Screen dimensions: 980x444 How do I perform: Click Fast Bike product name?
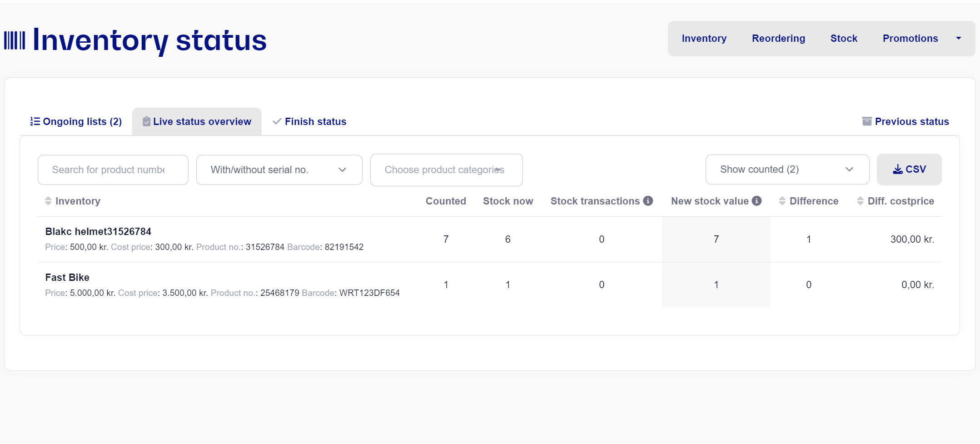click(x=67, y=277)
